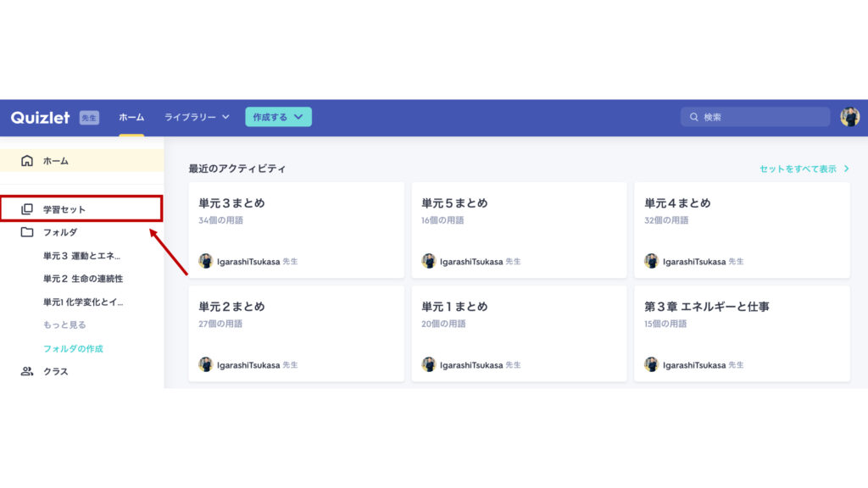The height and width of the screenshot is (488, 868).
Task: Click the セットをすべて表示 link
Action: pyautogui.click(x=800, y=169)
